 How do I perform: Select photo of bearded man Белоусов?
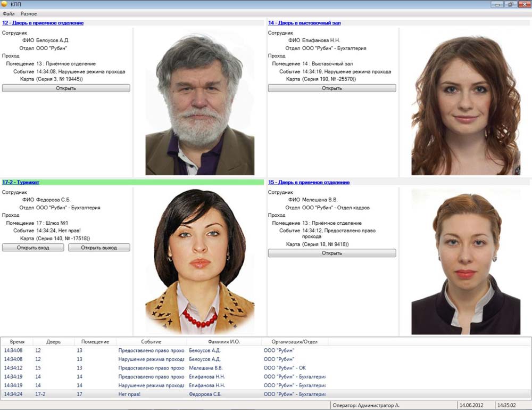click(199, 104)
